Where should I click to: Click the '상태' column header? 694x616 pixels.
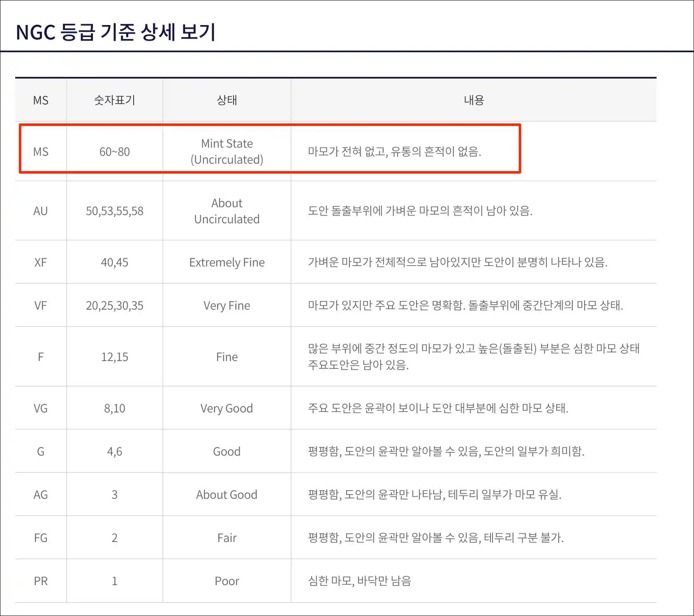[227, 100]
